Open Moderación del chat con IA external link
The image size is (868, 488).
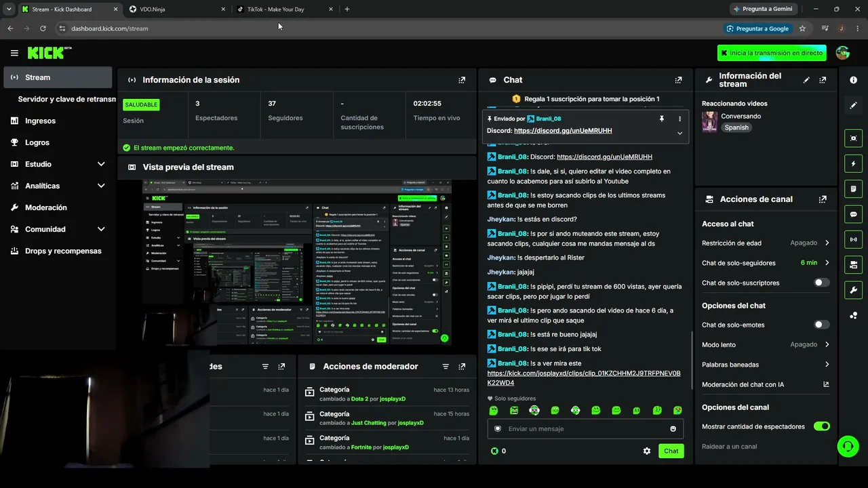pos(826,384)
